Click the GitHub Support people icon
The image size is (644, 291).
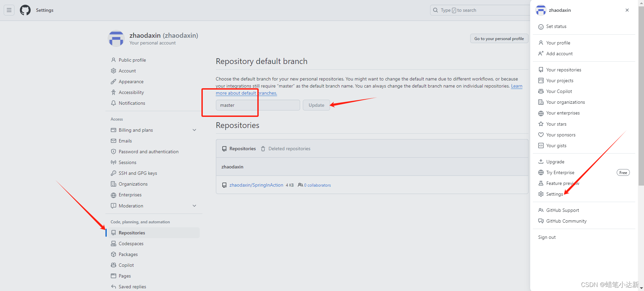541,210
